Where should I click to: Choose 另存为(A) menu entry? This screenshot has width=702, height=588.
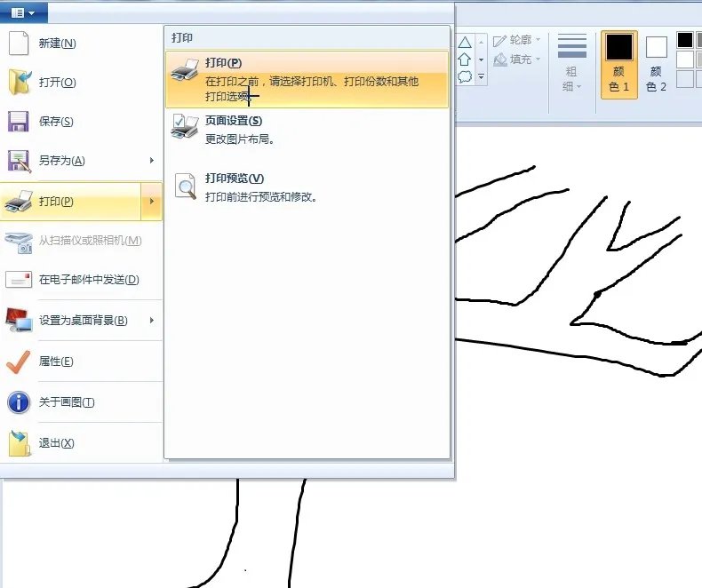(x=62, y=161)
